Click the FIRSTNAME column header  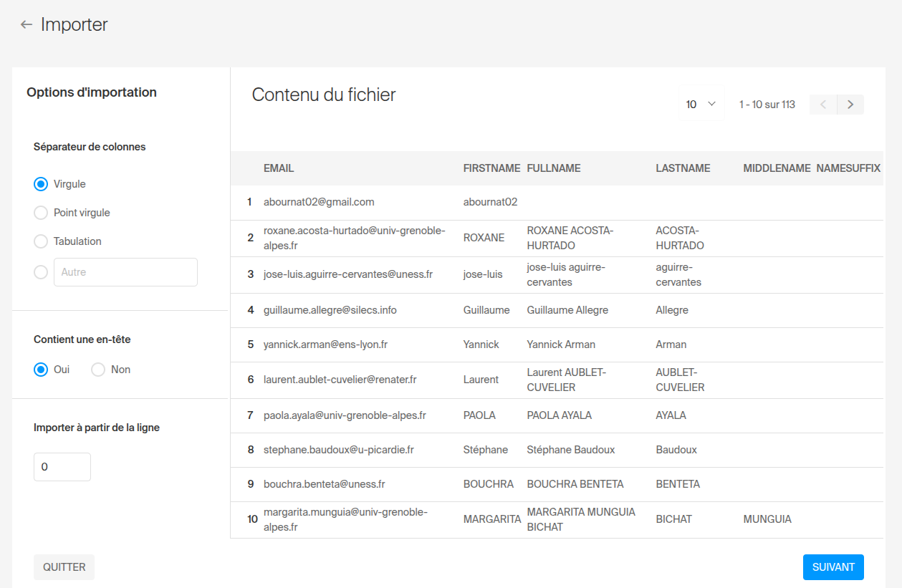click(491, 168)
